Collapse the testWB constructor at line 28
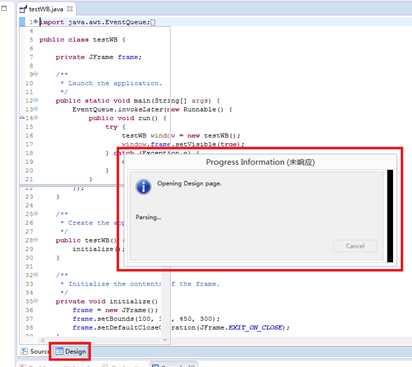 point(36,240)
